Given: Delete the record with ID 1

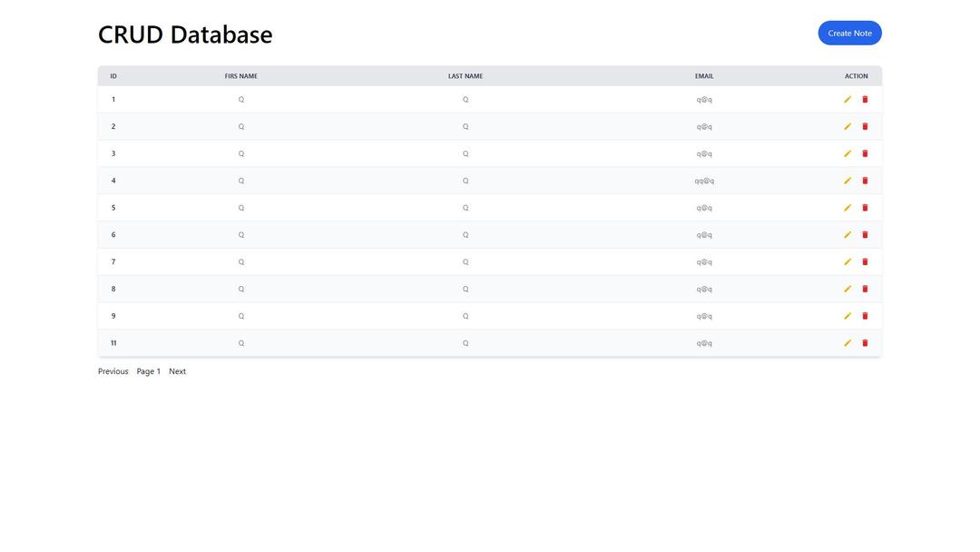Looking at the screenshot, I should click(x=865, y=100).
